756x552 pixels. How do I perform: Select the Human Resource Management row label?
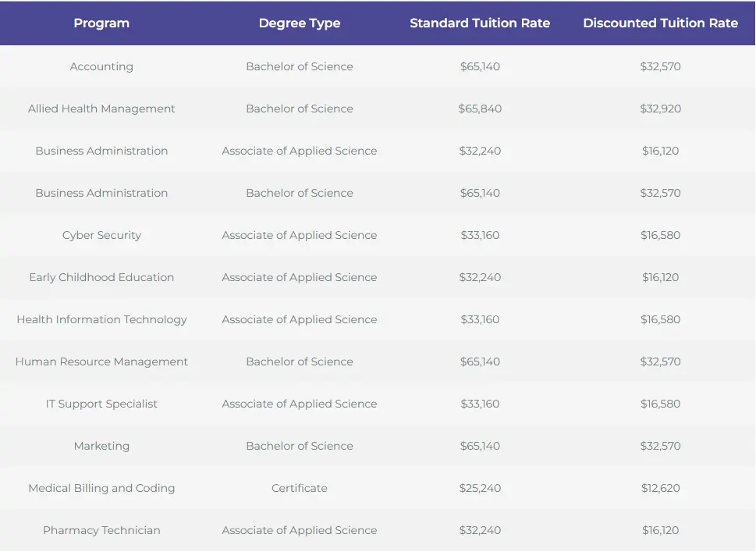pos(101,361)
